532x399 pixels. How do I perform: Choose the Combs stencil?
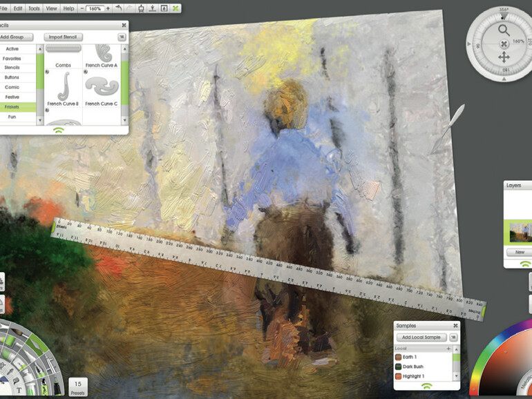[x=63, y=57]
